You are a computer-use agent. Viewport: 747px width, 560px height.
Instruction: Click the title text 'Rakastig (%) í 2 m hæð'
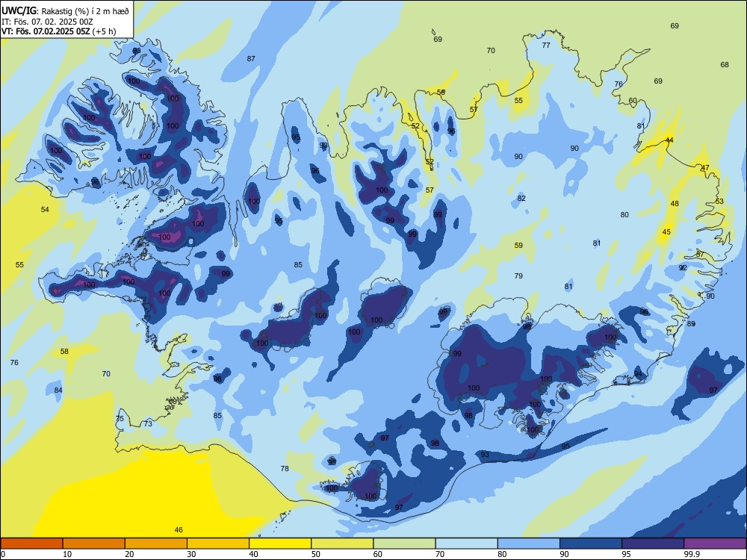point(85,11)
